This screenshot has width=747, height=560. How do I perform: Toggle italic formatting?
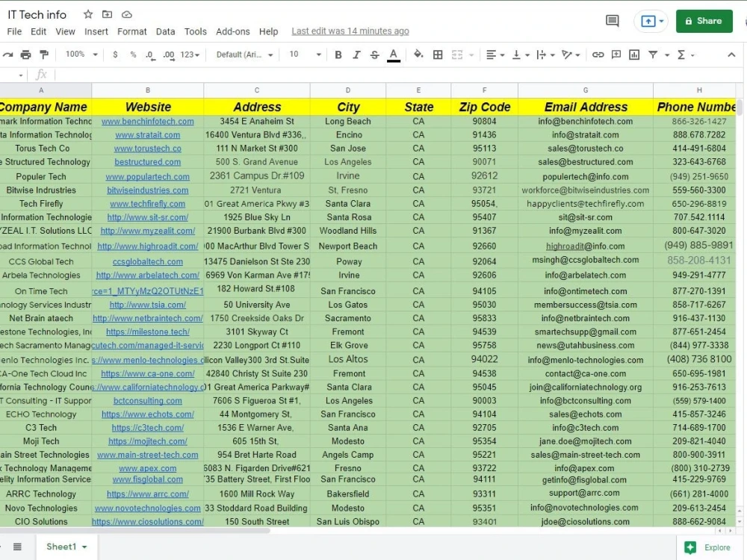click(x=356, y=55)
